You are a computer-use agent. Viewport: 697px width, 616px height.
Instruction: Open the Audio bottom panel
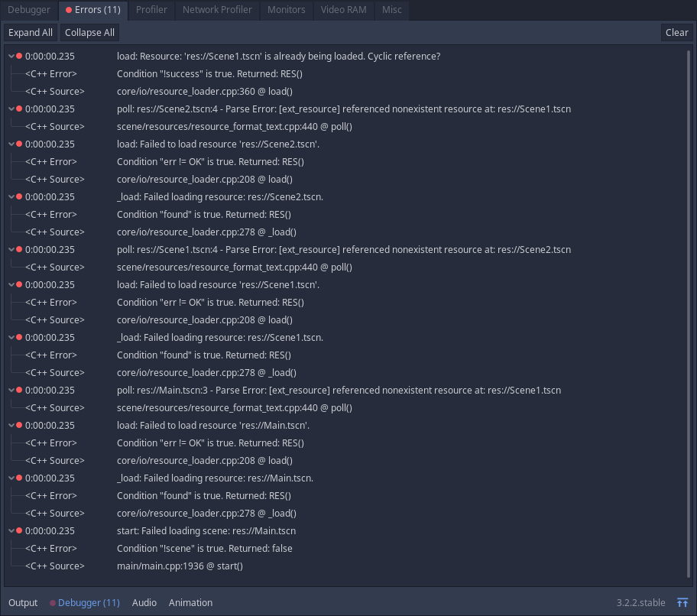click(x=144, y=602)
